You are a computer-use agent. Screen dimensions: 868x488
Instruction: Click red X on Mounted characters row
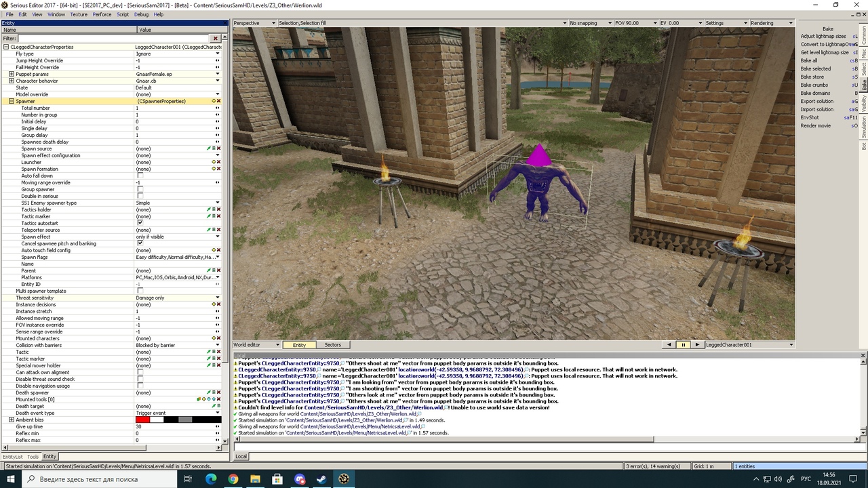(x=218, y=338)
